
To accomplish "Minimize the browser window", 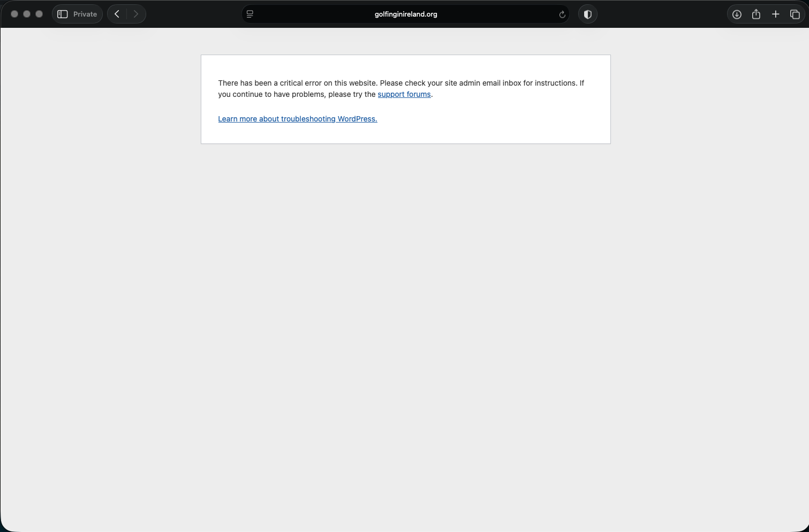I will (27, 14).
